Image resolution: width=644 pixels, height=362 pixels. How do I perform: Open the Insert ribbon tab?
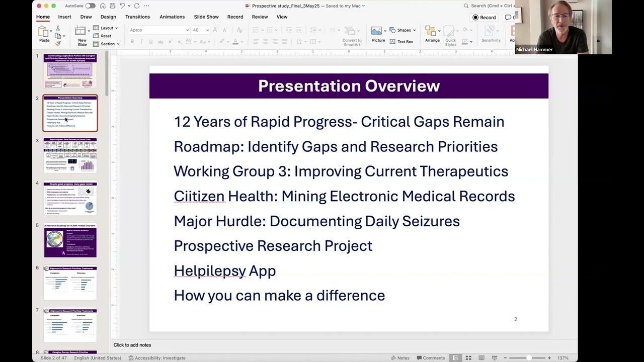click(x=64, y=17)
